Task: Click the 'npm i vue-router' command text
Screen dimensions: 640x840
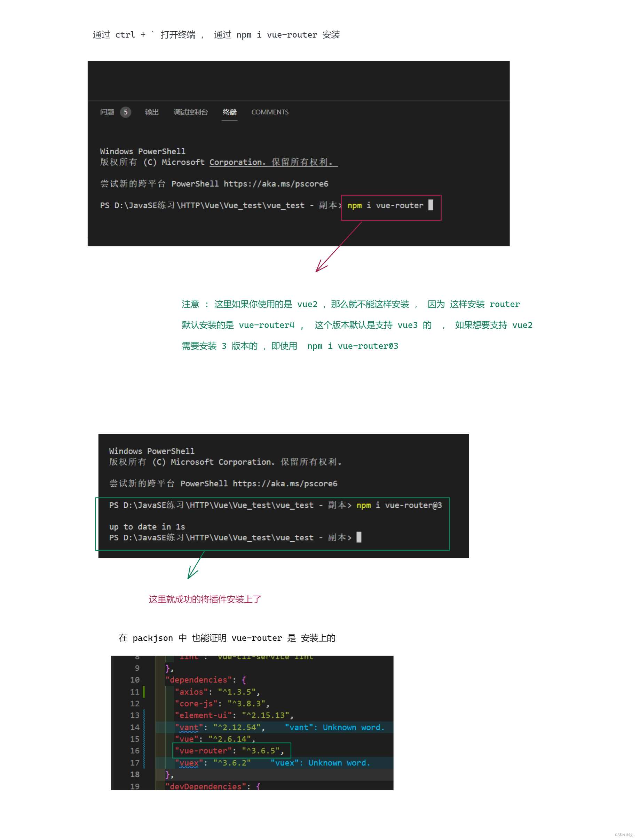Action: 385,205
